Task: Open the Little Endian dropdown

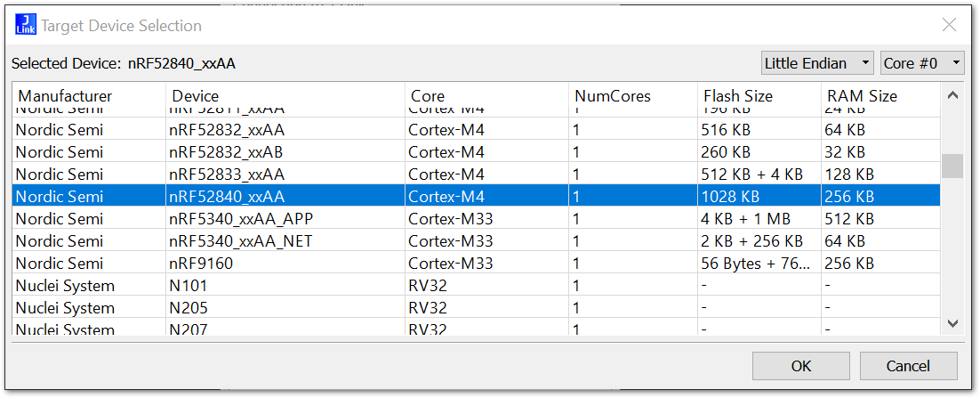Action: [x=818, y=63]
